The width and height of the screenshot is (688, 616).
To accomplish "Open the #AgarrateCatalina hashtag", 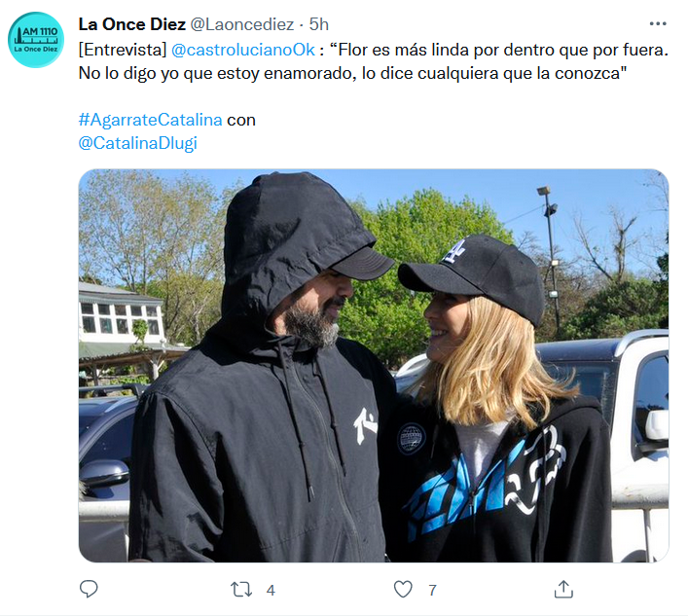I will pyautogui.click(x=150, y=120).
